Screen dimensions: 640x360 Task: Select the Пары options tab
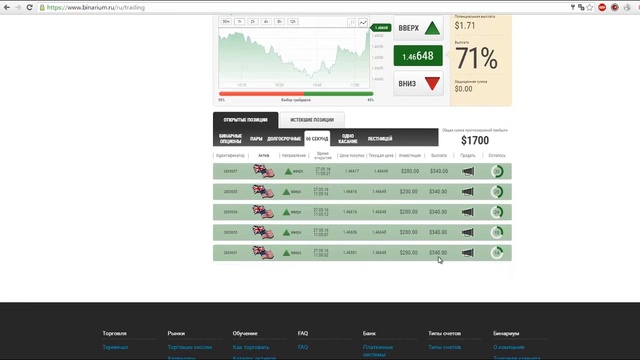point(256,139)
